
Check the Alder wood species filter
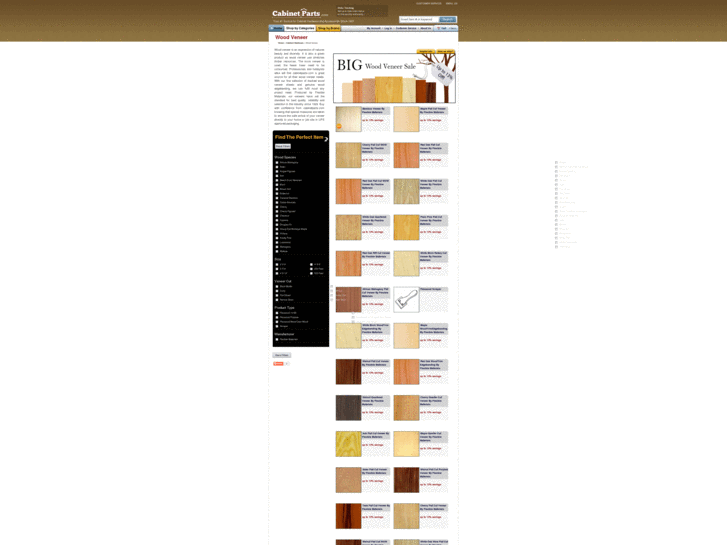point(277,167)
